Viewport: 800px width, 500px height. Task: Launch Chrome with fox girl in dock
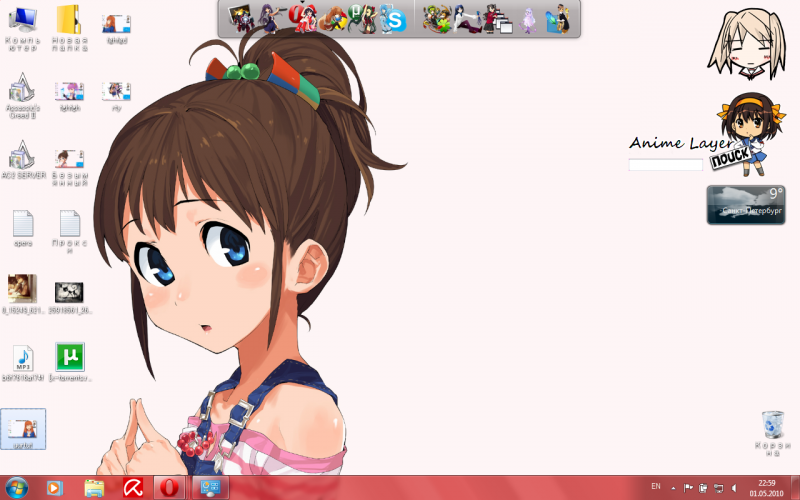pos(334,19)
